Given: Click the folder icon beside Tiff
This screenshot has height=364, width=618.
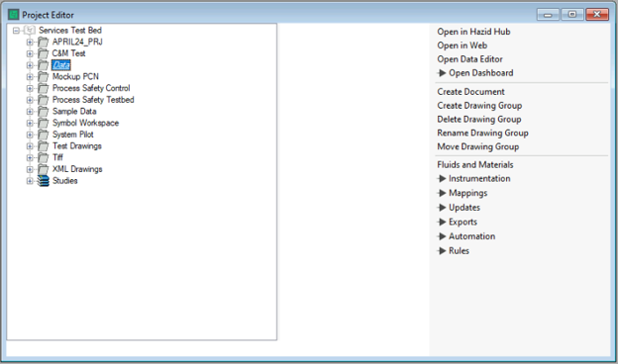Looking at the screenshot, I should click(x=44, y=158).
